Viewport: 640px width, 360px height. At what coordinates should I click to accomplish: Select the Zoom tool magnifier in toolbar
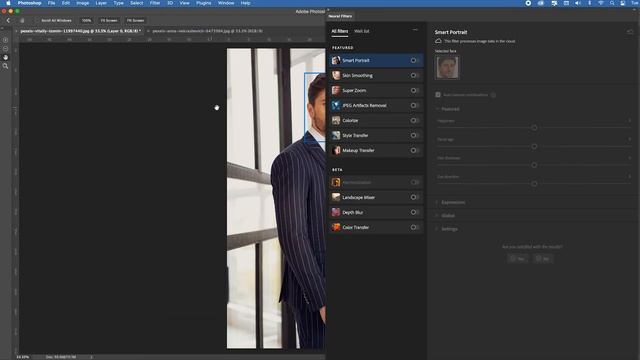pos(5,66)
